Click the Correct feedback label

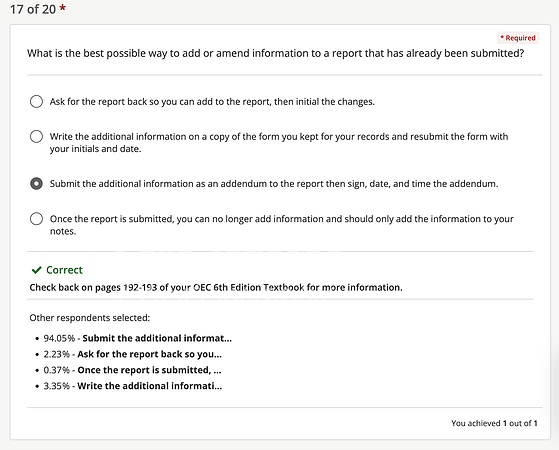pos(65,270)
